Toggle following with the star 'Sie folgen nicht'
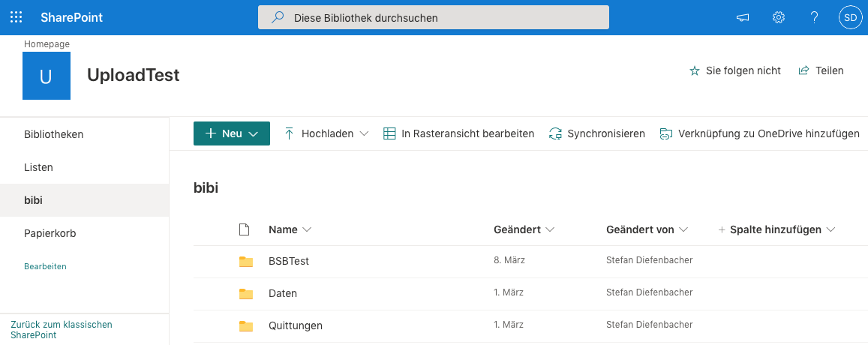This screenshot has height=345, width=868. click(735, 70)
